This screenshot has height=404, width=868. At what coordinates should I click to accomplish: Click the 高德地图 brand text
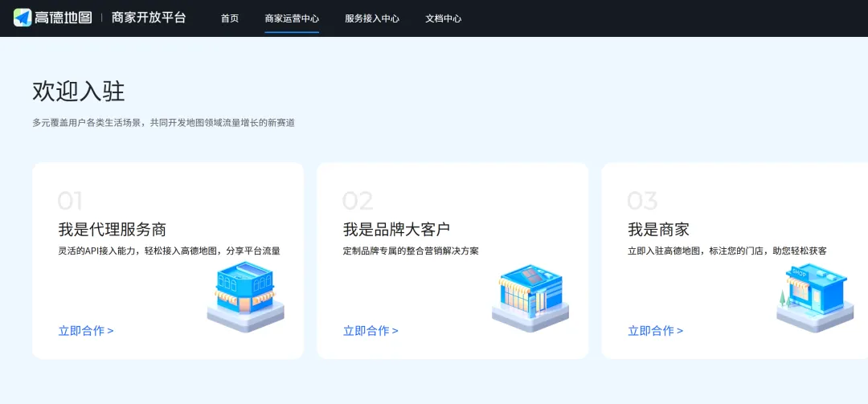tap(63, 18)
